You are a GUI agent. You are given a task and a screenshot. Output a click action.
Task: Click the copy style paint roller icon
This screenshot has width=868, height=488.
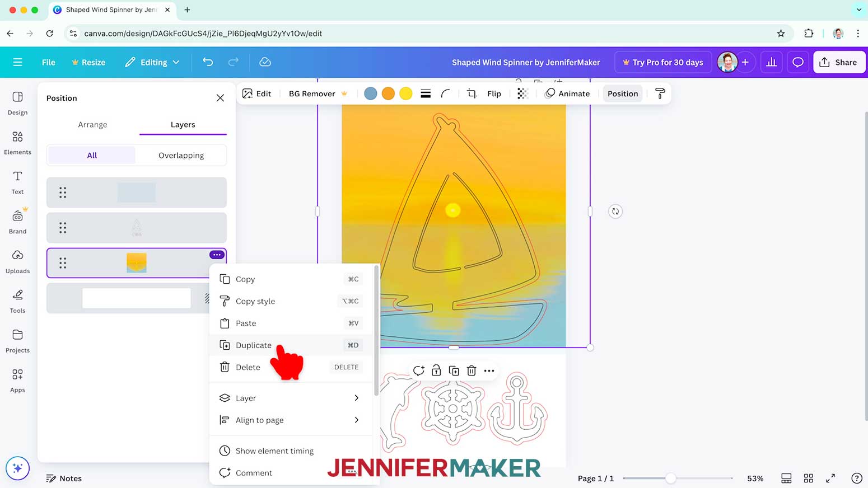660,93
